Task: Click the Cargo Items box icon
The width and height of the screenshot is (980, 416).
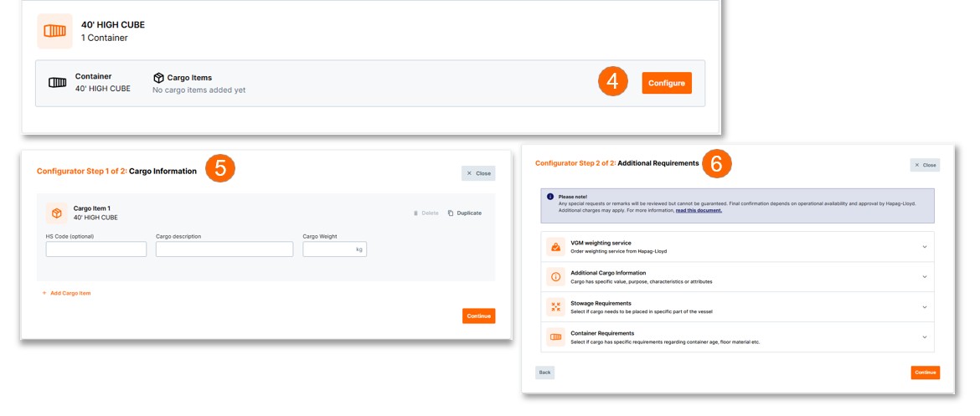Action: 158,78
